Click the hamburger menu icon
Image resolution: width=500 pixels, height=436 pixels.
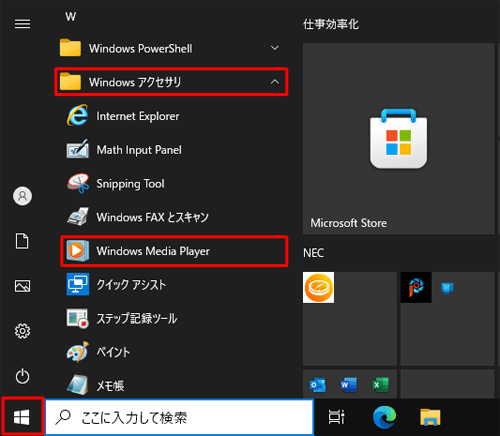(22, 24)
